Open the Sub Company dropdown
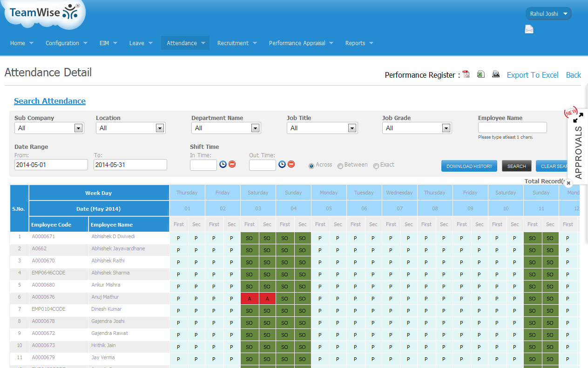 (49, 128)
